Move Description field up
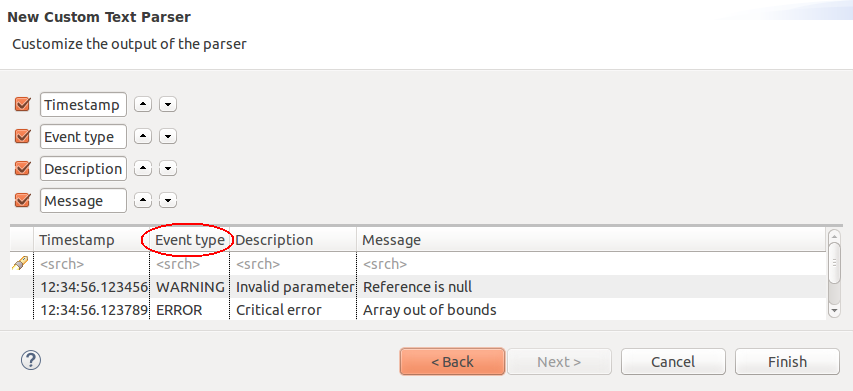This screenshot has width=853, height=391. click(x=143, y=169)
